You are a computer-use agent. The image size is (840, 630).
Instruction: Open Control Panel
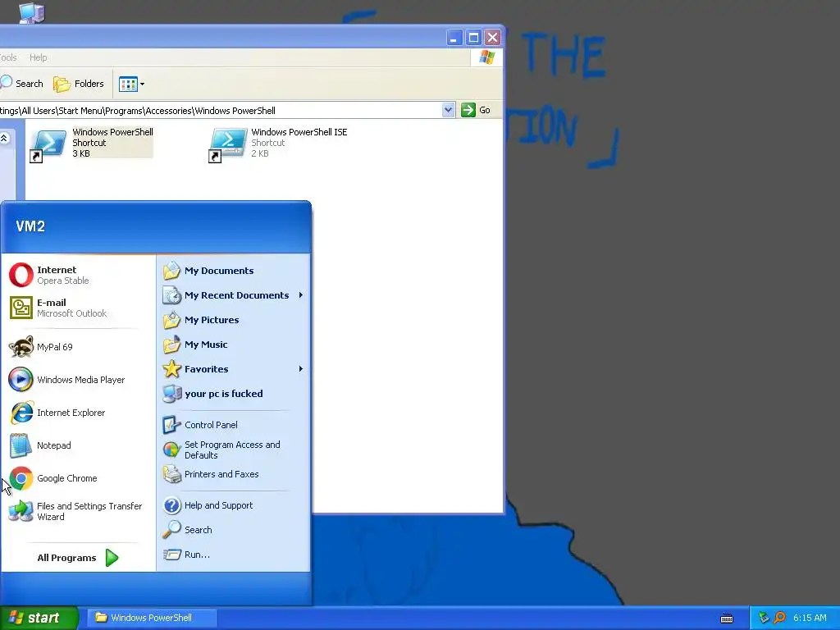click(x=234, y=425)
